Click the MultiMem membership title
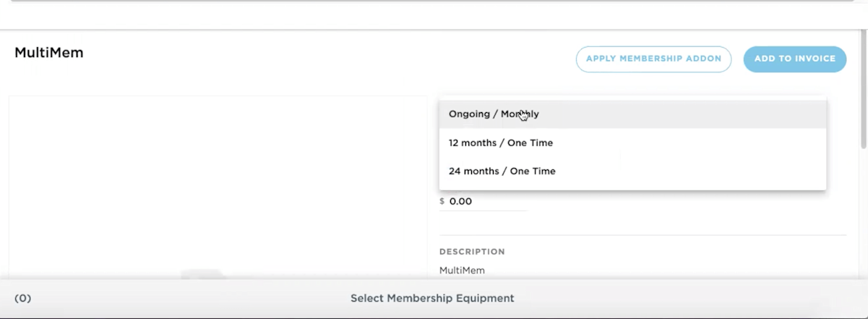The height and width of the screenshot is (319, 868). (49, 53)
